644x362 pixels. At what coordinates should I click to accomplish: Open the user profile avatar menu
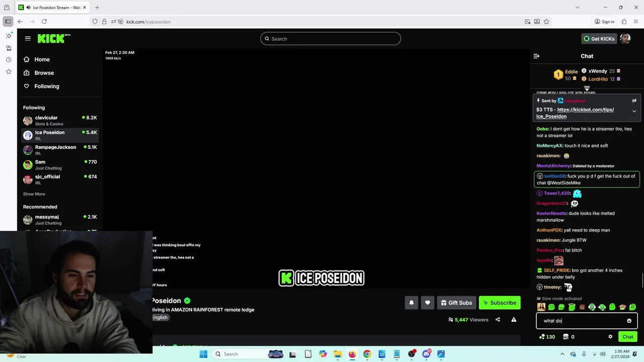point(625,39)
